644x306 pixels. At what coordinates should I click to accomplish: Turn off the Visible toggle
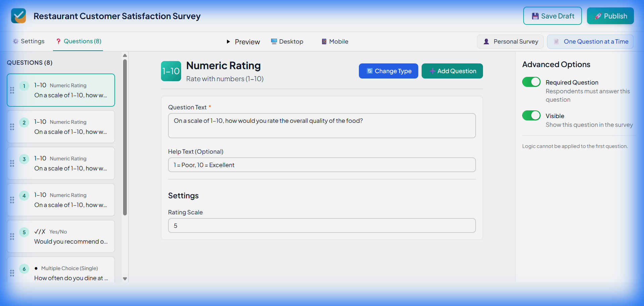click(x=531, y=115)
